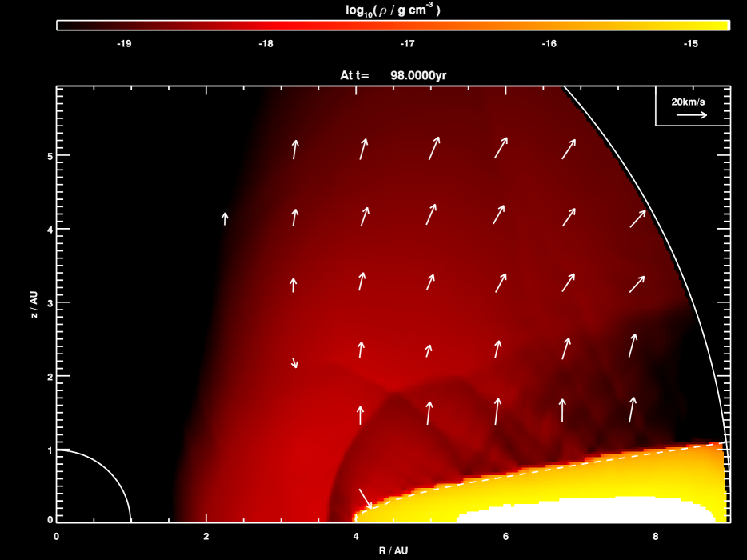Click the 5 tick label on z axis
The width and height of the screenshot is (747, 560).
[x=50, y=156]
